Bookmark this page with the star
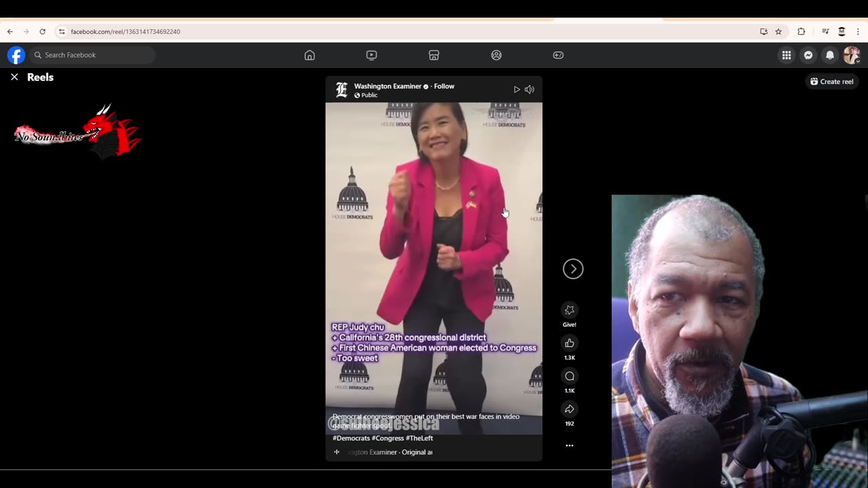This screenshot has width=868, height=488. 778,32
